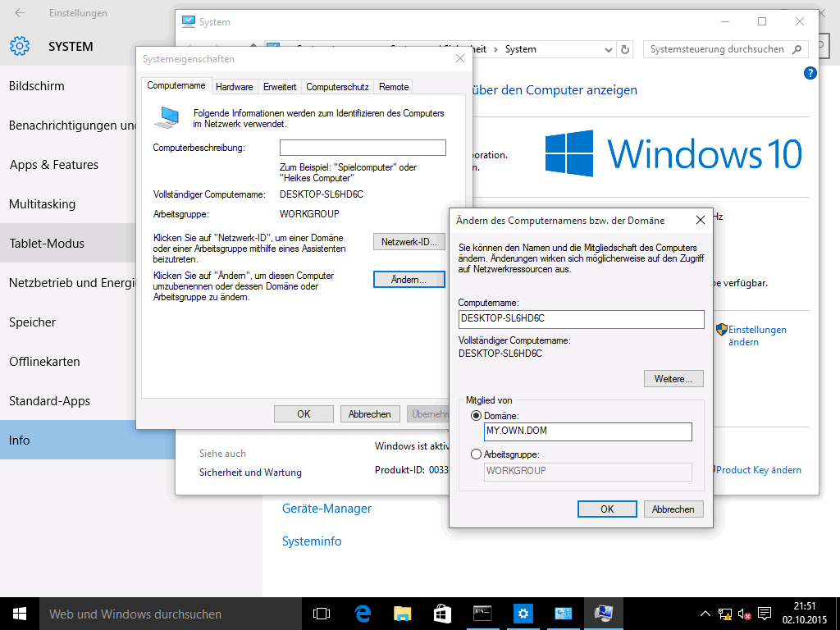Switch to the Systemeigenschaften taskbar icon
This screenshot has height=630, width=840.
tap(603, 614)
